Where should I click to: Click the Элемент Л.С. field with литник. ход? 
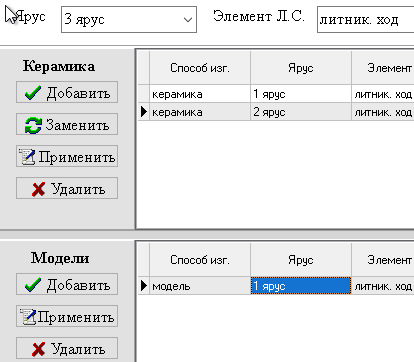pos(366,19)
